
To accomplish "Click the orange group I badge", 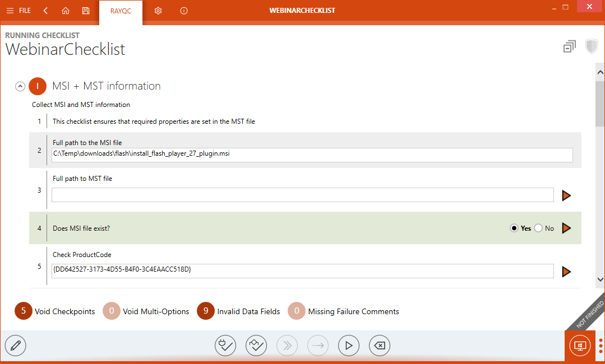I will click(x=38, y=86).
